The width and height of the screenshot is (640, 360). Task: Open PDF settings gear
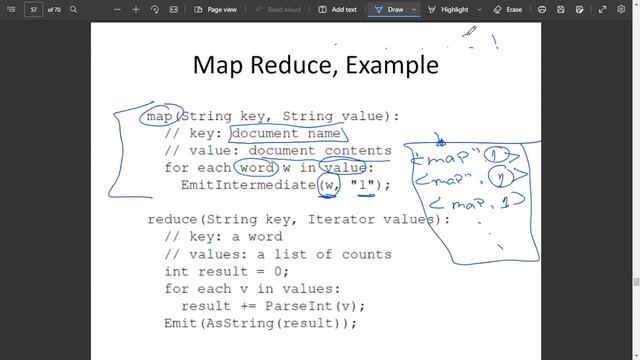(x=621, y=9)
